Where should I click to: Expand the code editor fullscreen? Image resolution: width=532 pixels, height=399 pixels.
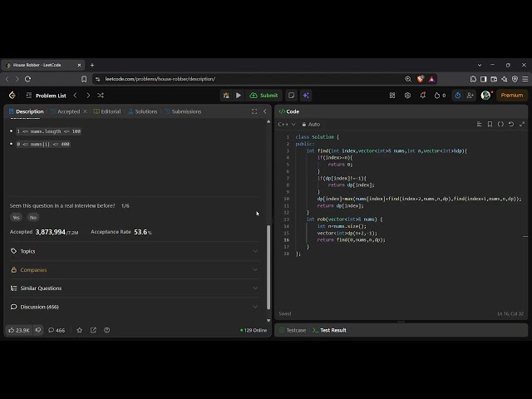pos(522,124)
